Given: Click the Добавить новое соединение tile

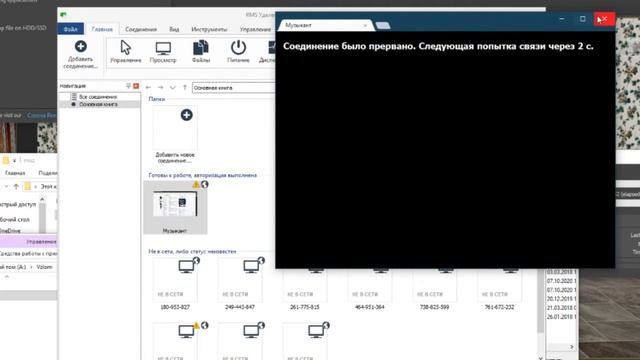Looking at the screenshot, I should point(175,135).
